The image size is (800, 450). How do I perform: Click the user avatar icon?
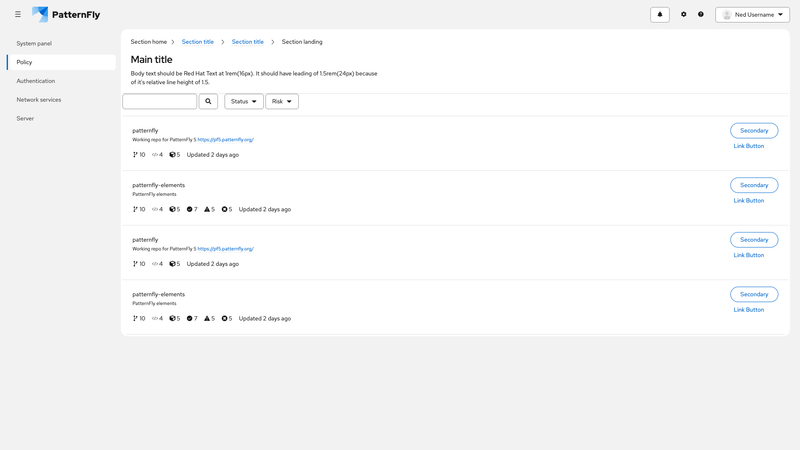tap(727, 15)
